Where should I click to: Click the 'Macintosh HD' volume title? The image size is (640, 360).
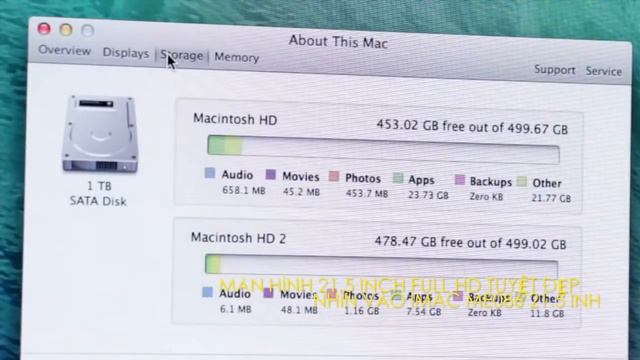[235, 119]
